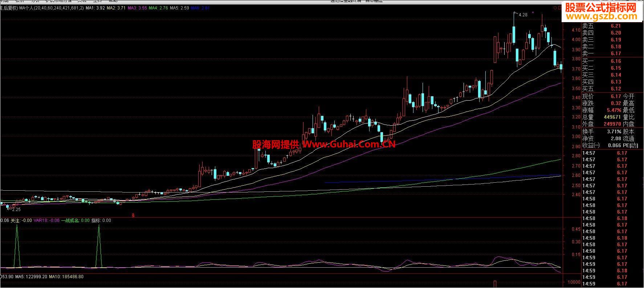Image resolution: width=644 pixels, height=288 pixels.
Task: Click the 指标: 0.00 indicator label
Action: point(101,220)
